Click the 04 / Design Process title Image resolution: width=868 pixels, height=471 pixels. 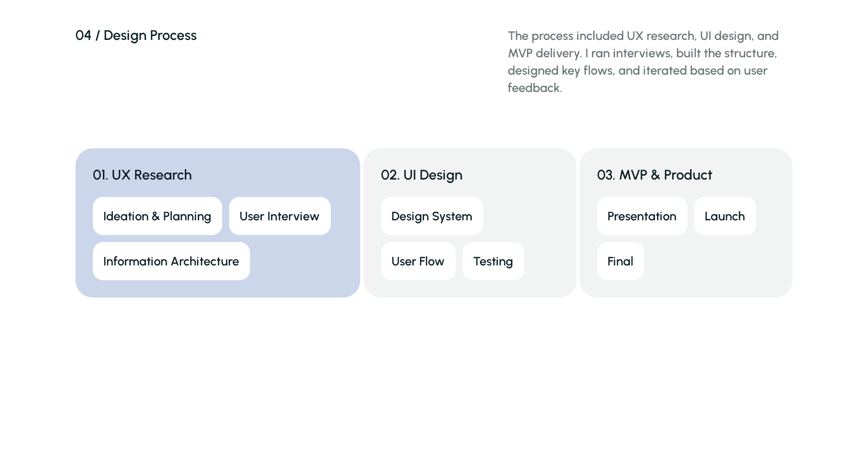point(136,36)
